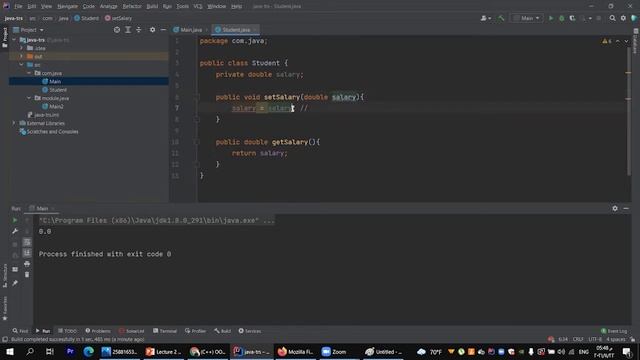Image resolution: width=640 pixels, height=360 pixels.
Task: Click the print icon in Run panel
Action: tap(27, 264)
